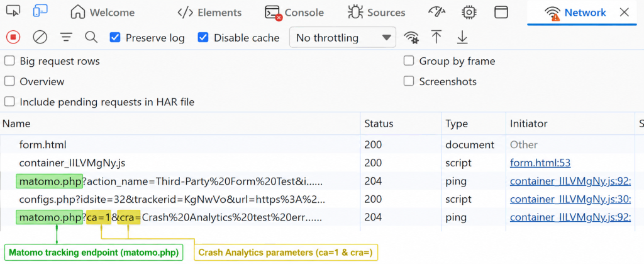Click the Import HAR upload arrow
Screen dimensions: 644x264
point(436,37)
